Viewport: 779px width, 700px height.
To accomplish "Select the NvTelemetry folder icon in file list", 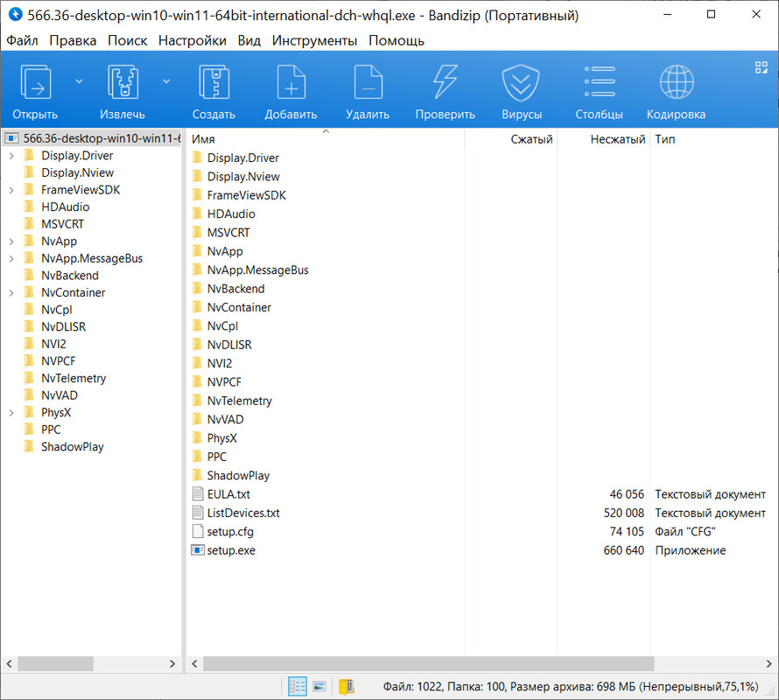I will tap(197, 401).
